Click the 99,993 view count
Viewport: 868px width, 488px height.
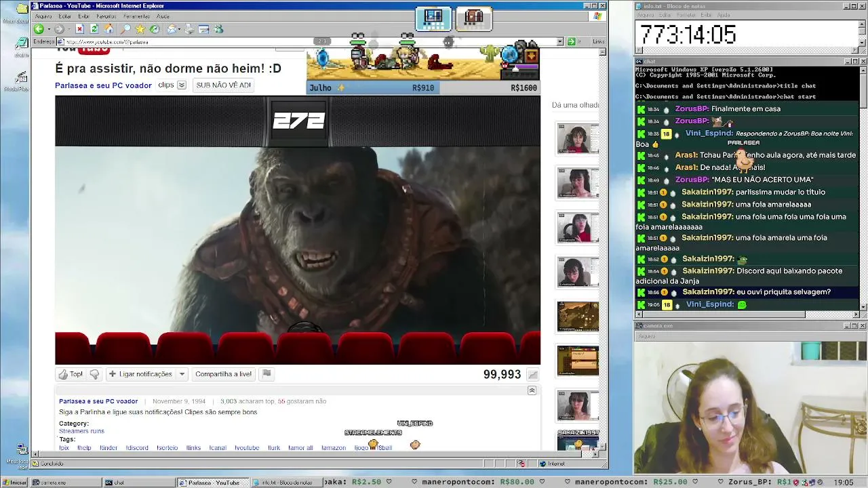tap(502, 374)
